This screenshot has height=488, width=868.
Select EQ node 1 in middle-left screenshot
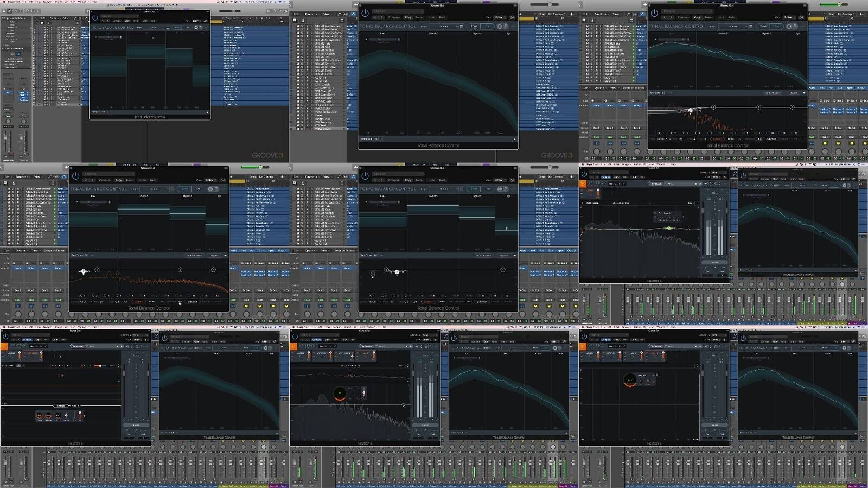tap(83, 271)
